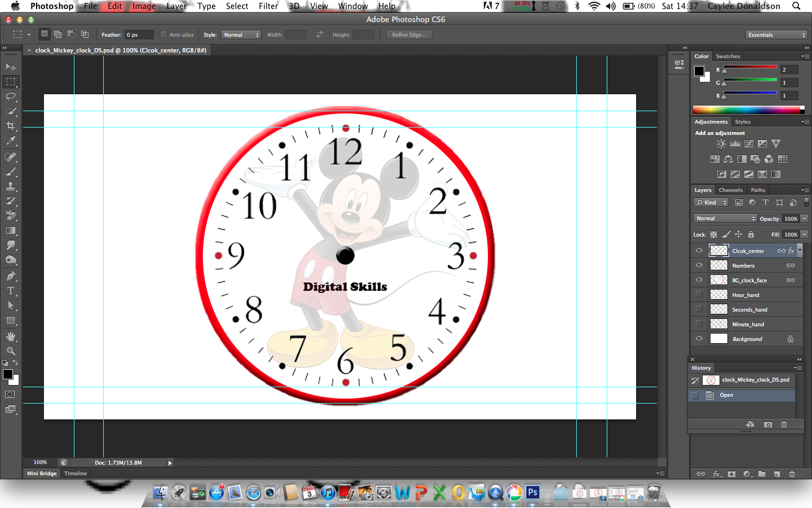The image size is (812, 508).
Task: Toggle Quick Mask mode
Action: pyautogui.click(x=10, y=395)
